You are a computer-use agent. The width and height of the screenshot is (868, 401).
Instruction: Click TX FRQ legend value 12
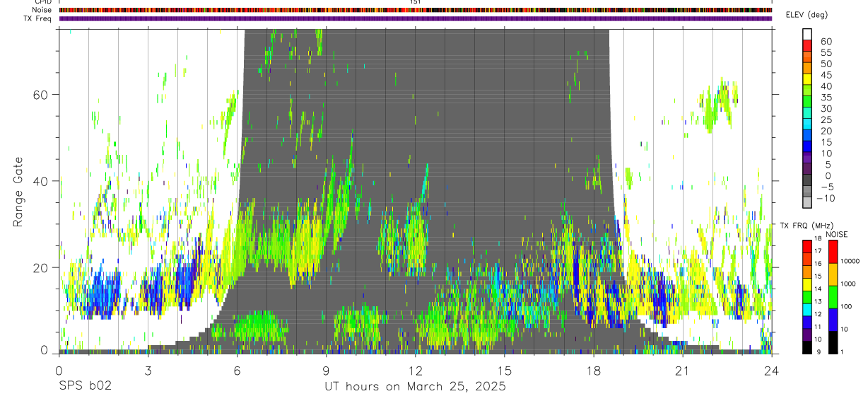coord(816,315)
